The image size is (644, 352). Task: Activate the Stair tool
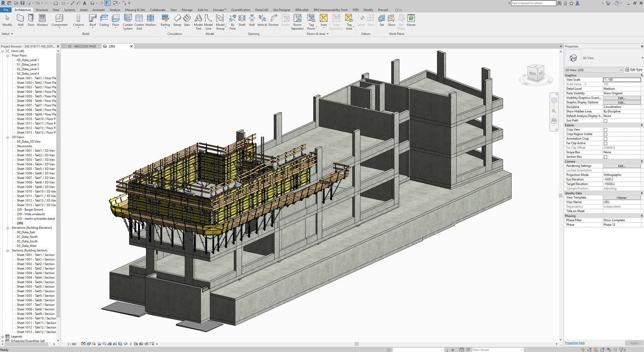pos(187,19)
